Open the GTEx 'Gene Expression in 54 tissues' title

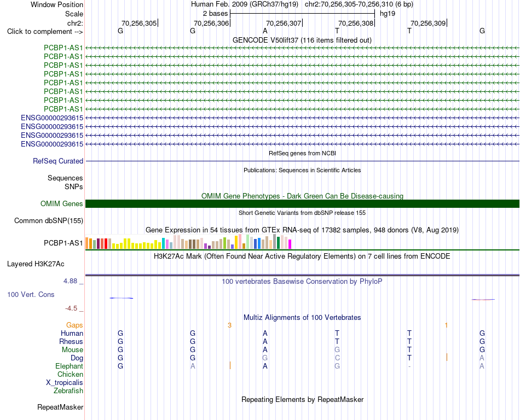[302, 230]
